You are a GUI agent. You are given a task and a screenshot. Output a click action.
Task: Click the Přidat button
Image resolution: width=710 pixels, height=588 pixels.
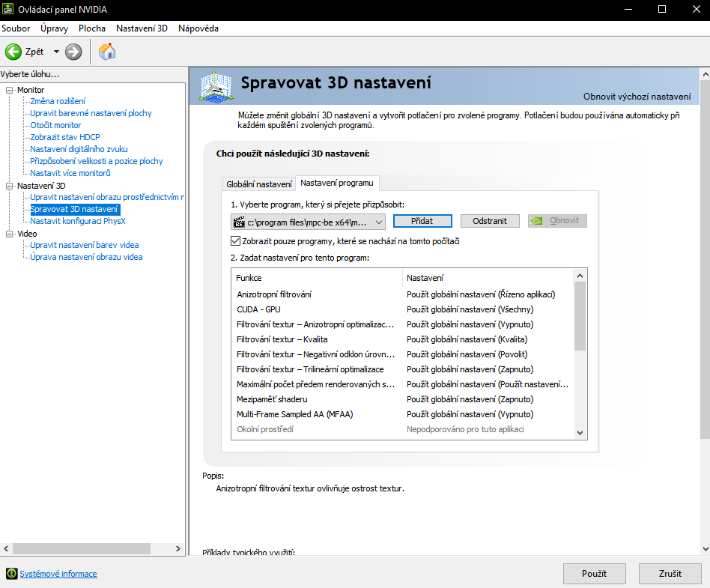422,221
